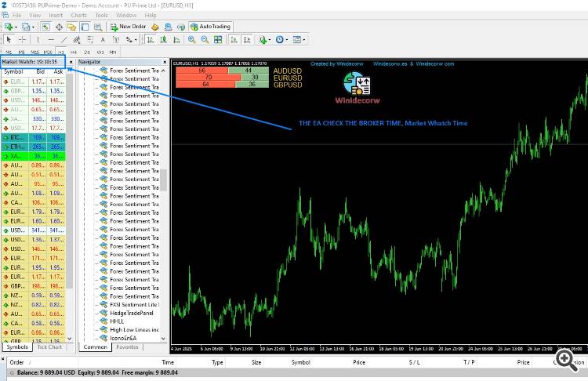
Task: Switch chart to Line Chart mode
Action: pos(176,39)
